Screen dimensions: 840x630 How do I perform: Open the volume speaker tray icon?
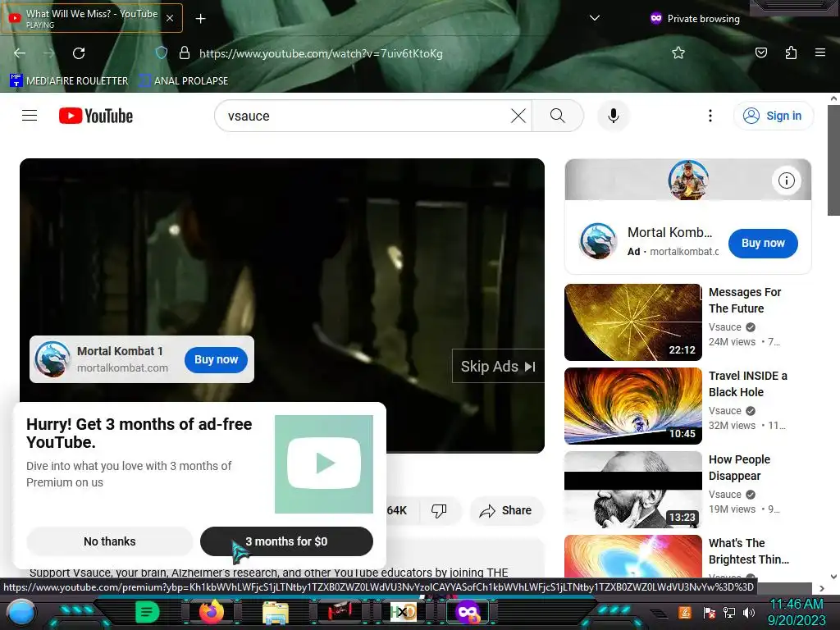(749, 612)
